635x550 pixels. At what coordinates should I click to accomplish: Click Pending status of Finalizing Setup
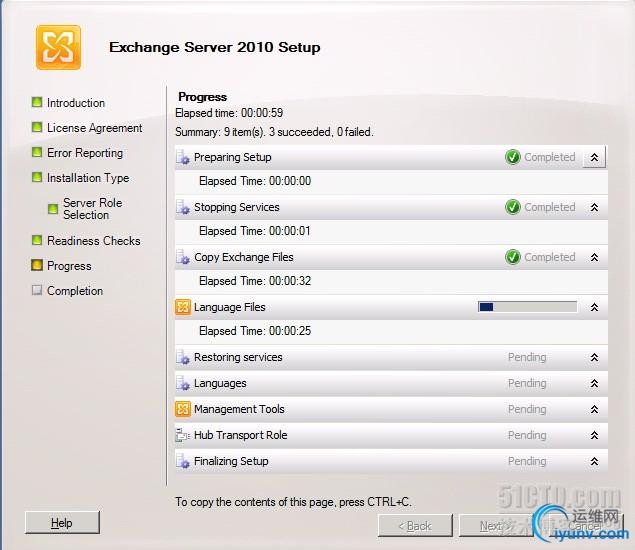pyautogui.click(x=527, y=461)
